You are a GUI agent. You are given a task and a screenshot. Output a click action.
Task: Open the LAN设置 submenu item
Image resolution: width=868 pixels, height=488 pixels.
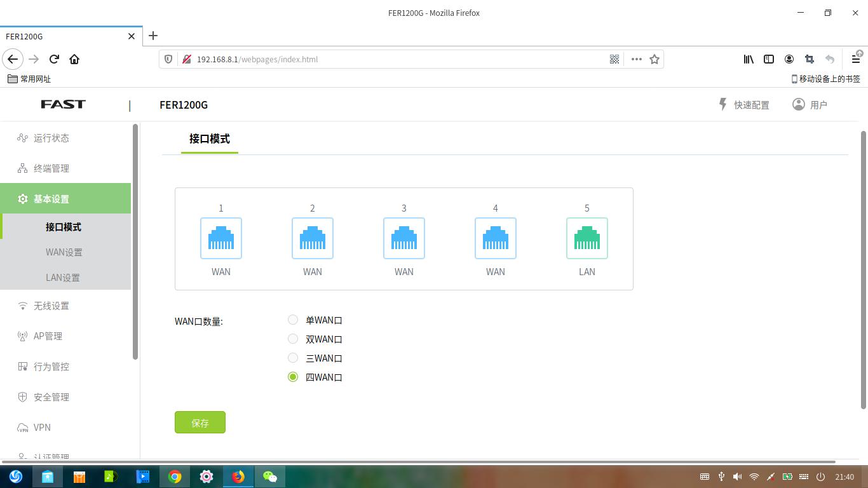click(x=63, y=278)
